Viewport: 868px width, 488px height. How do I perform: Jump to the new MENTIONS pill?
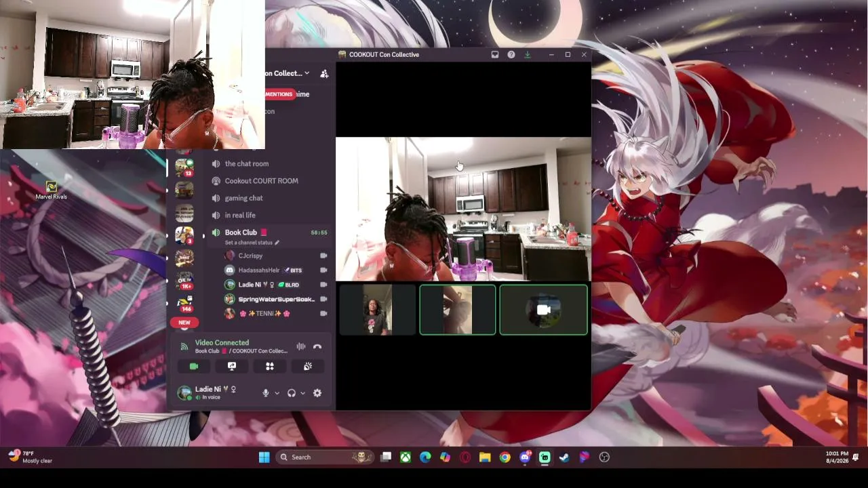click(279, 94)
